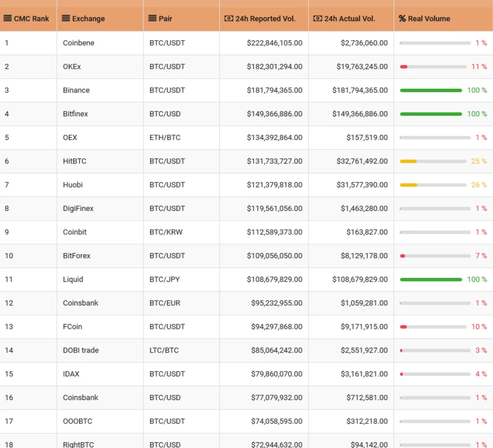Click actual volume $712,581.00
The image size is (493, 448).
pos(367,398)
